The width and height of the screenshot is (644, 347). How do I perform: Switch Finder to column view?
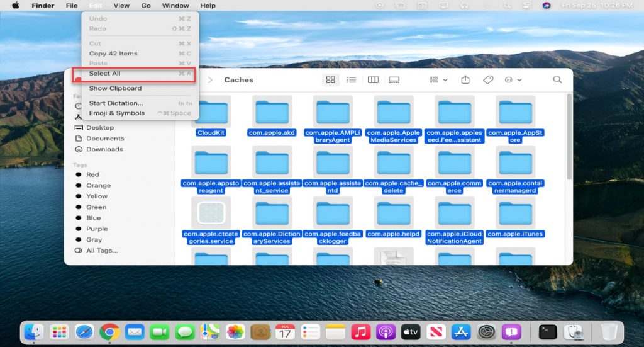pyautogui.click(x=373, y=80)
